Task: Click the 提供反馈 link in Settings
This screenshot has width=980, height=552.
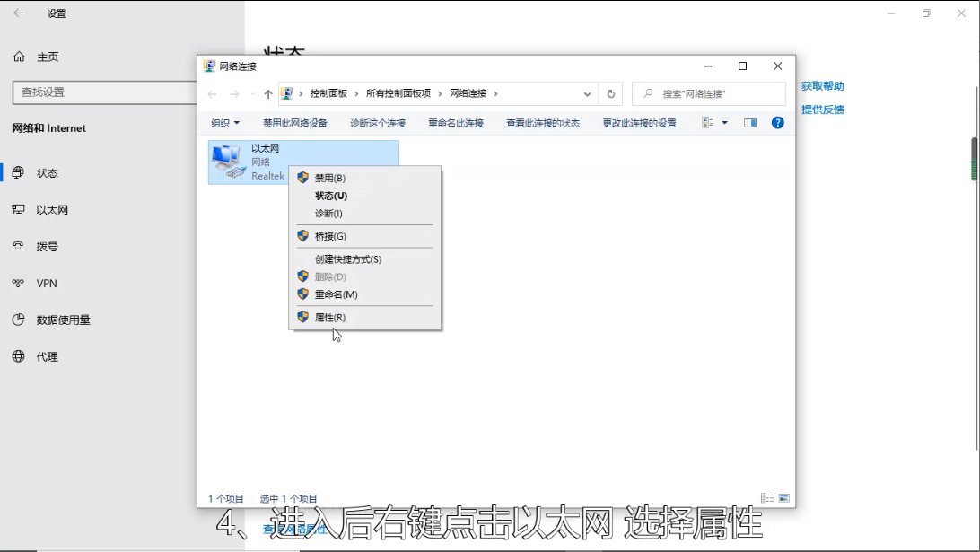Action: pyautogui.click(x=822, y=110)
